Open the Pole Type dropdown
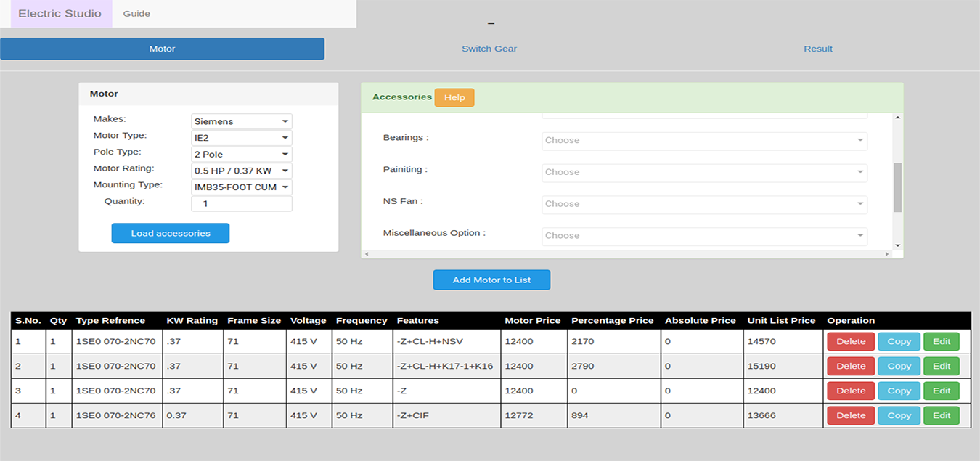This screenshot has height=461, width=980. point(242,154)
